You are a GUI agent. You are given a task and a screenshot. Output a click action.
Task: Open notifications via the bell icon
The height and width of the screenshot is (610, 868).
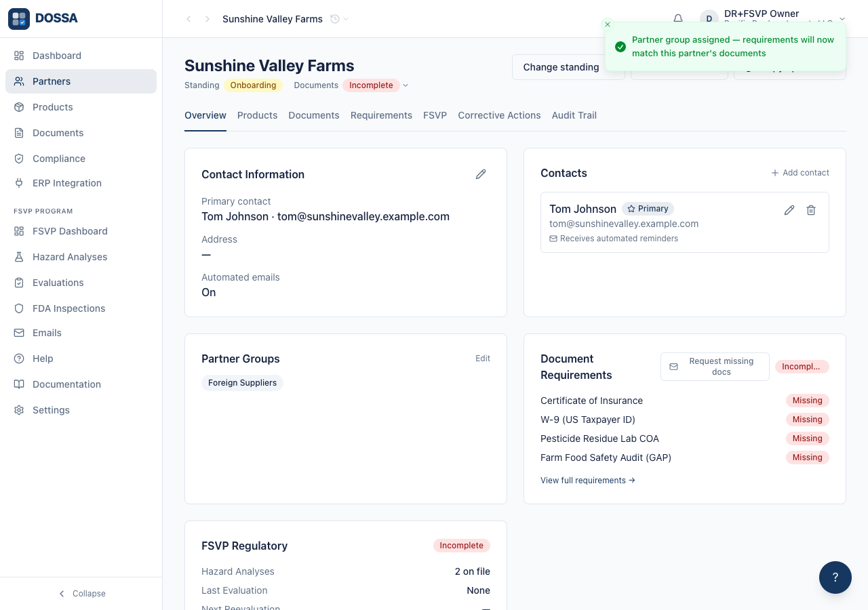pos(678,19)
